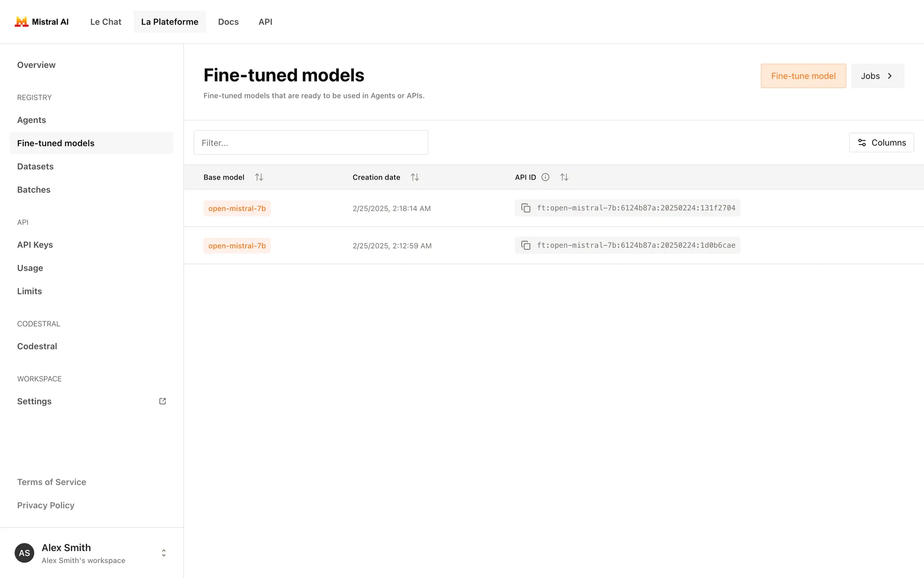Sort by Base model column
924x578 pixels.
pyautogui.click(x=259, y=177)
